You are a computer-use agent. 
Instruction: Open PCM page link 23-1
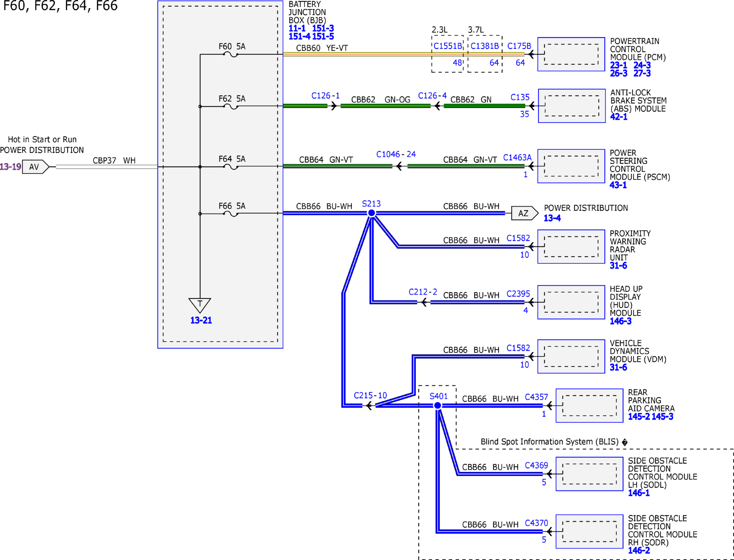619,65
